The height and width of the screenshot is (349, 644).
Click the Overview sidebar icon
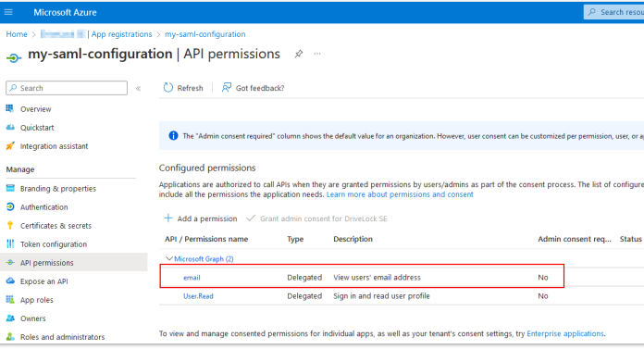(10, 108)
